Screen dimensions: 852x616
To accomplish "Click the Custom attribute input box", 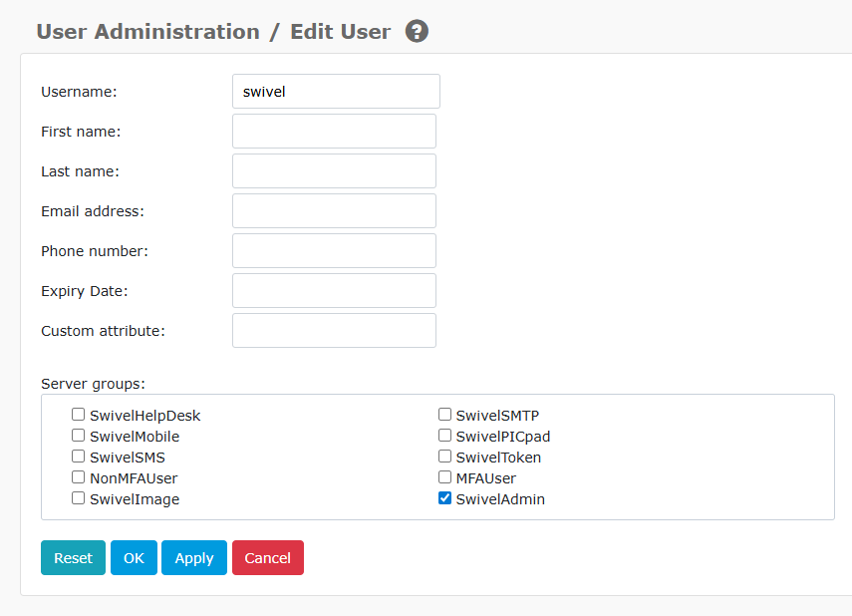I will point(333,330).
